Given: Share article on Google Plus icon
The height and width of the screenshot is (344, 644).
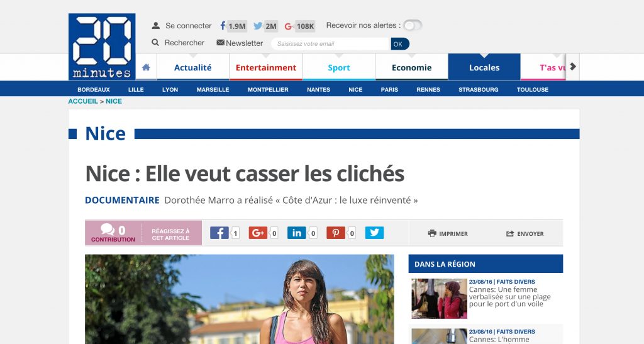Looking at the screenshot, I should click(x=258, y=233).
